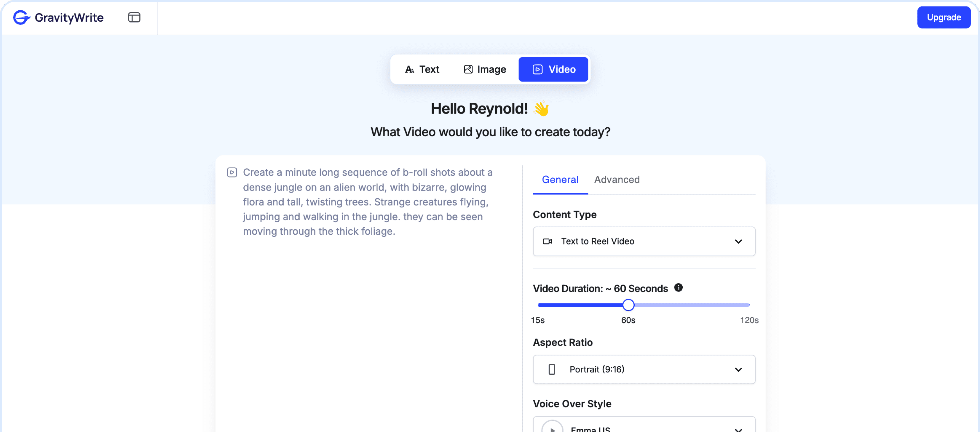Viewport: 980px width, 432px height.
Task: Click the 120s end of duration slider
Action: click(x=748, y=305)
